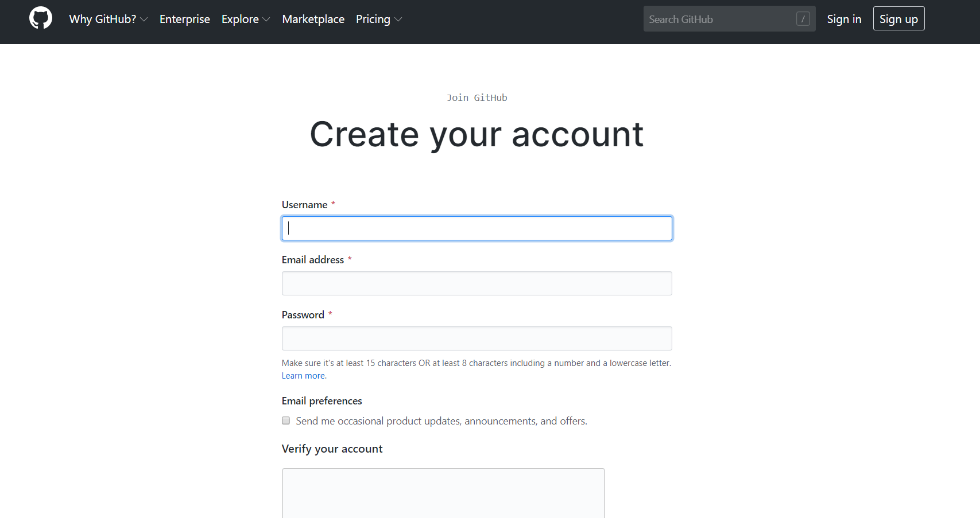
Task: Click the Verify your account heading
Action: [332, 449]
